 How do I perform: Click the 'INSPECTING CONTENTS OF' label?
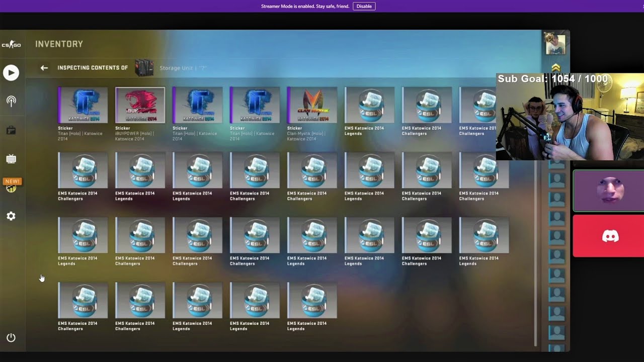click(x=93, y=68)
